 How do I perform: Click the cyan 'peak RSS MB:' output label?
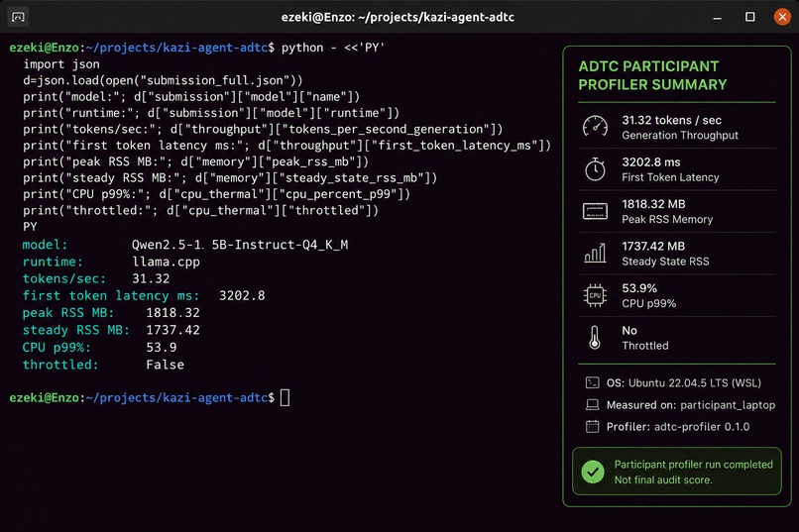67,313
